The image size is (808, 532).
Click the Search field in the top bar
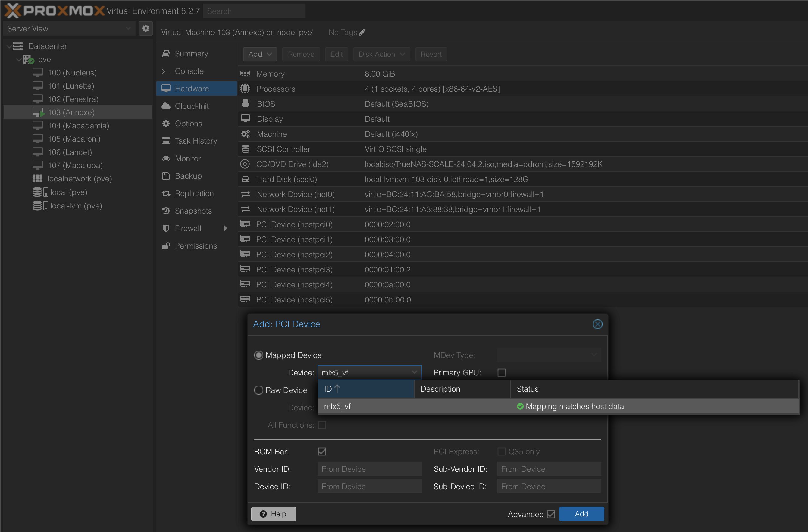(254, 11)
